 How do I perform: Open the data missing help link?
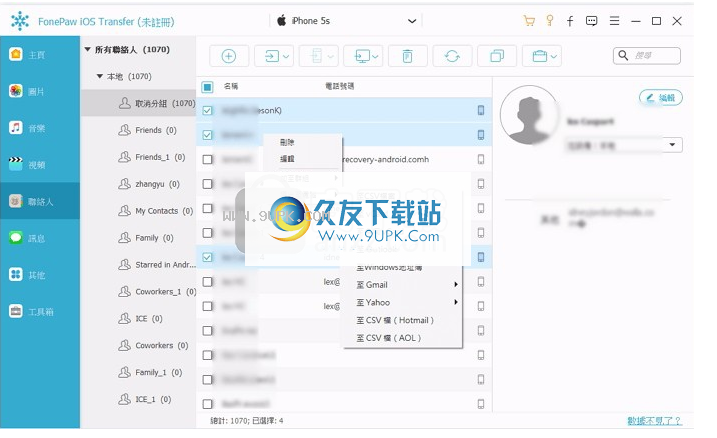(654, 421)
